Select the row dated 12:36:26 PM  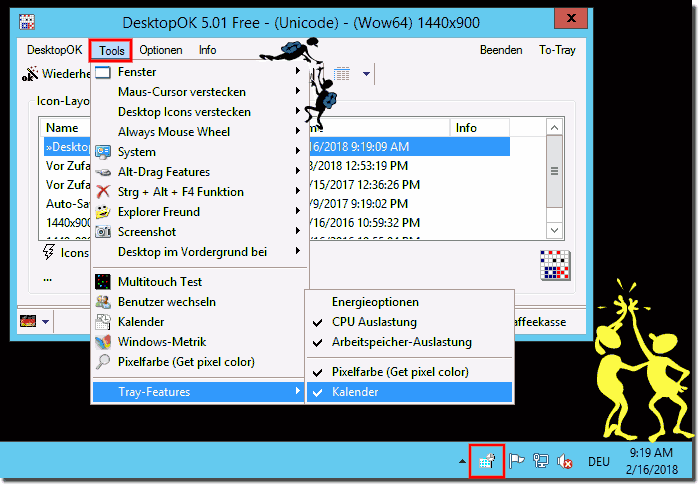tap(410, 185)
